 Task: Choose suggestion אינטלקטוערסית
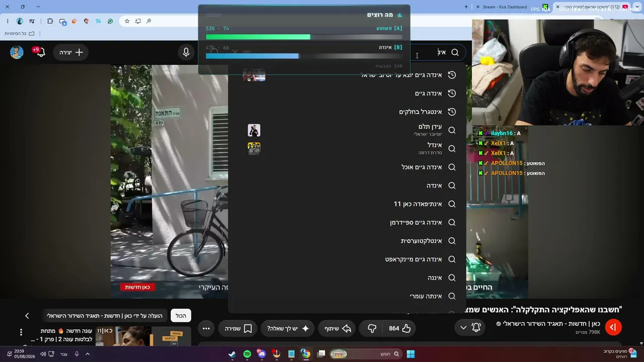347,241
